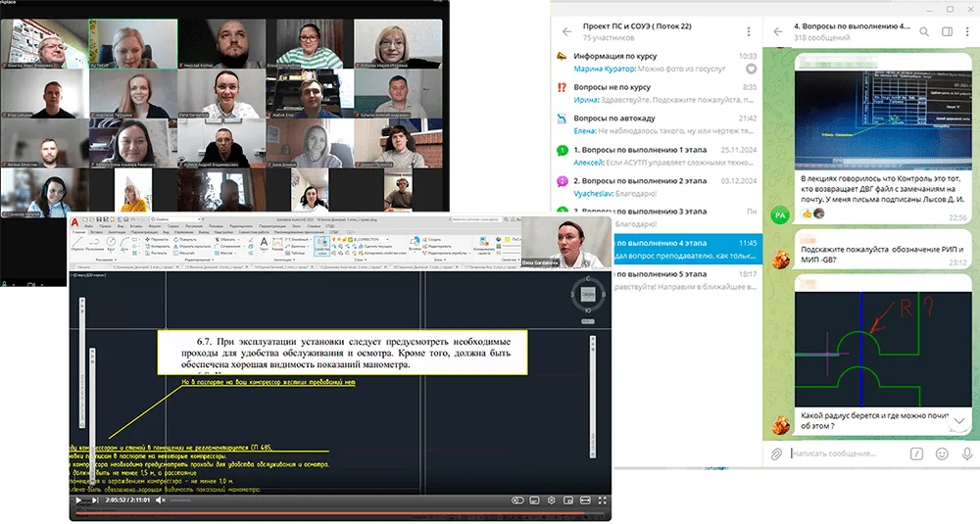Toggle the Telegram right sidebar panel
The height and width of the screenshot is (524, 980).
[947, 31]
